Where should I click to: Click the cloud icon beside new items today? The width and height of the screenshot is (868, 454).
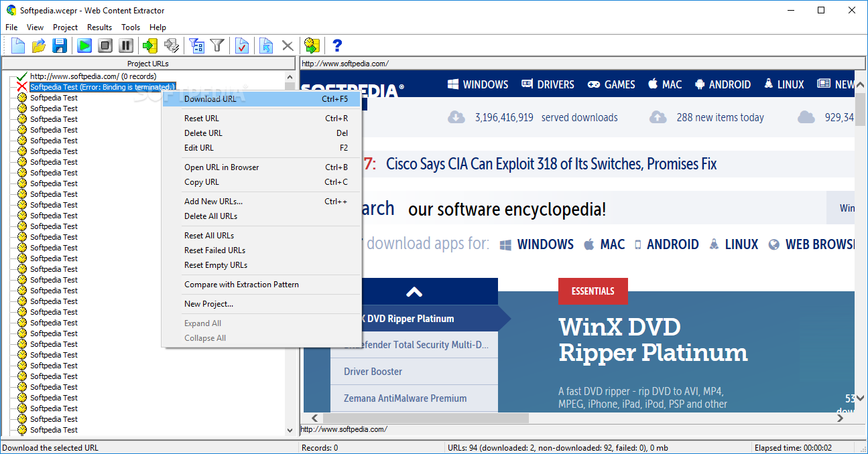658,118
